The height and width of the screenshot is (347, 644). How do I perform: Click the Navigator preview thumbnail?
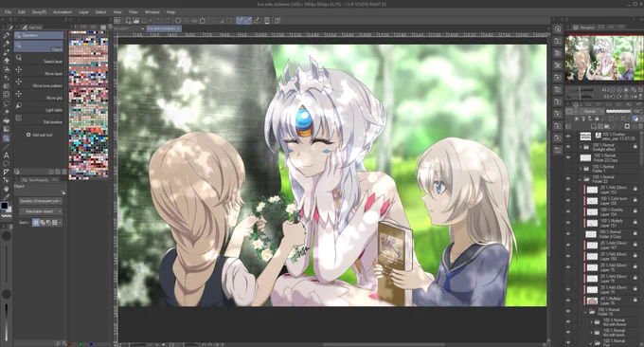(604, 58)
